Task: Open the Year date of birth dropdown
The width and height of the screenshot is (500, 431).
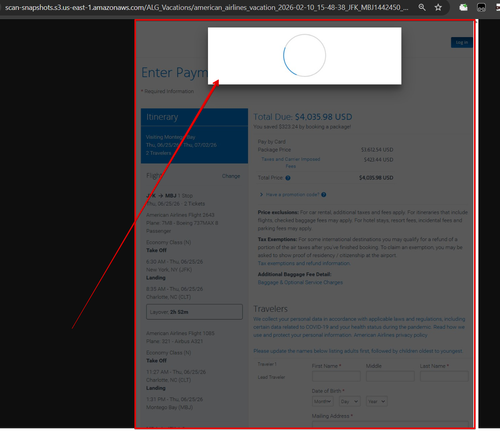Action: click(x=377, y=401)
